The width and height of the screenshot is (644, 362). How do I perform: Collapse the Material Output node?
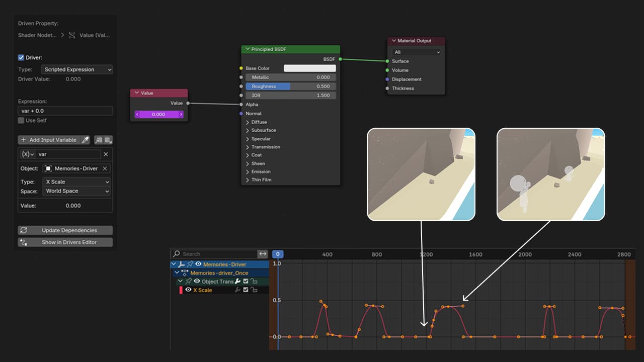[x=394, y=41]
